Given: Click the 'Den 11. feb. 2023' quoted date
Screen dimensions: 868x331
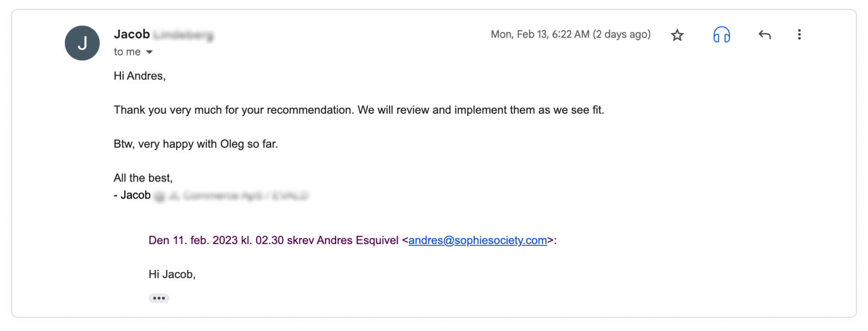Looking at the screenshot, I should (193, 240).
